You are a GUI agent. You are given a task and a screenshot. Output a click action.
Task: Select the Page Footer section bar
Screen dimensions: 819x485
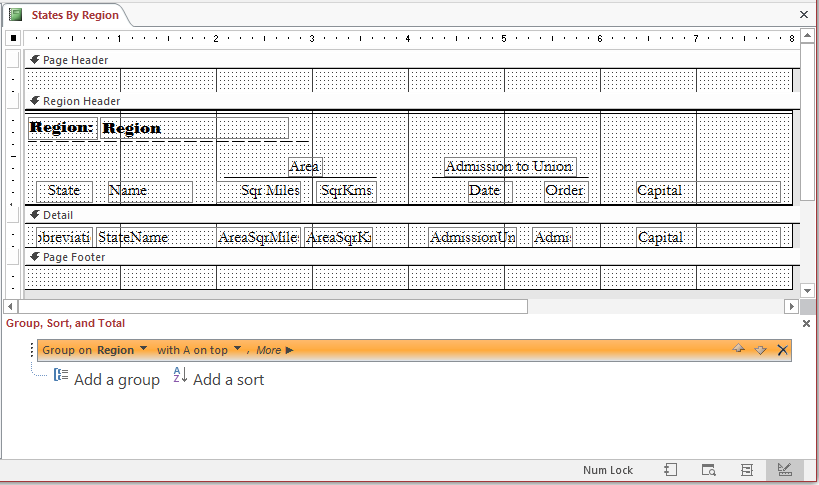(412, 257)
